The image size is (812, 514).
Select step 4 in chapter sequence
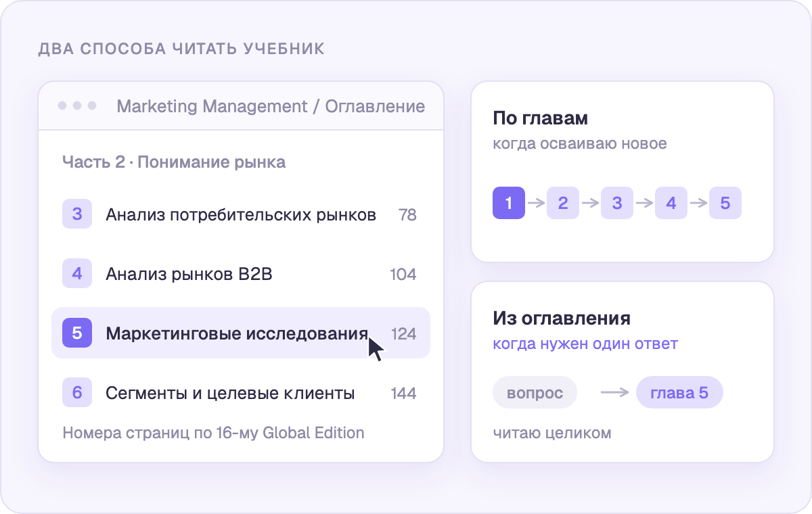coord(671,203)
